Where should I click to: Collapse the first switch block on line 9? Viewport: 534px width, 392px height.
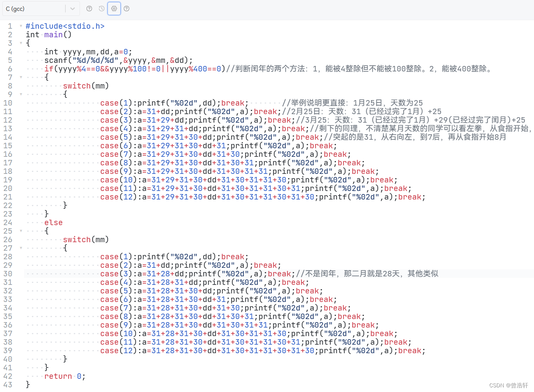pyautogui.click(x=21, y=94)
